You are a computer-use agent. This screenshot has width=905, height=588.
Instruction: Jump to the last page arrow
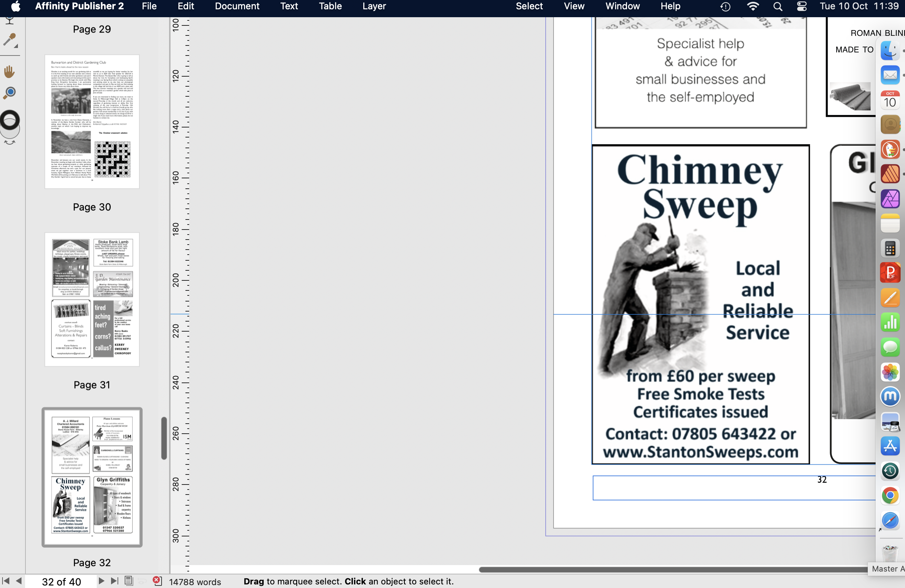click(x=114, y=581)
